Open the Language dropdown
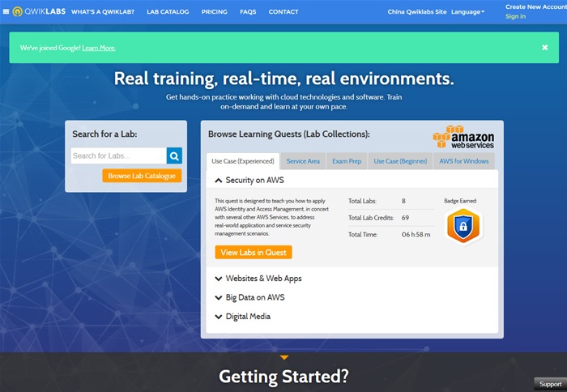 [x=467, y=11]
